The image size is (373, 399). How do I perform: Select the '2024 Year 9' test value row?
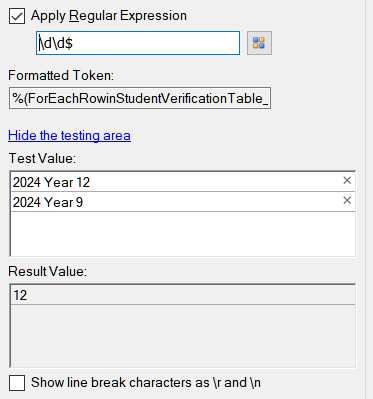coord(183,202)
